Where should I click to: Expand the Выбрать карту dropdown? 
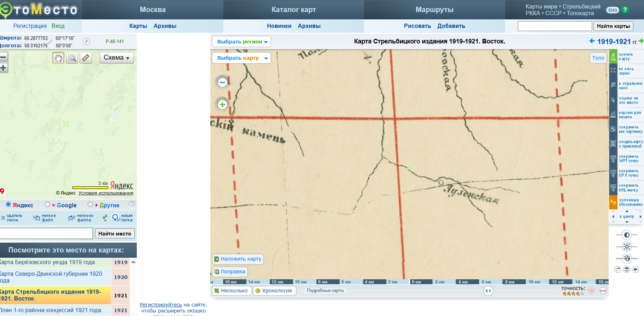pyautogui.click(x=242, y=58)
